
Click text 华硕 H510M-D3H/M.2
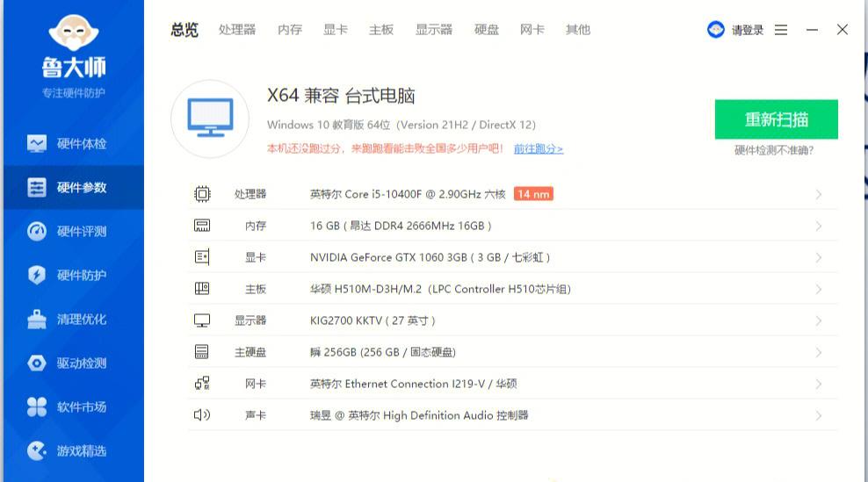click(365, 289)
